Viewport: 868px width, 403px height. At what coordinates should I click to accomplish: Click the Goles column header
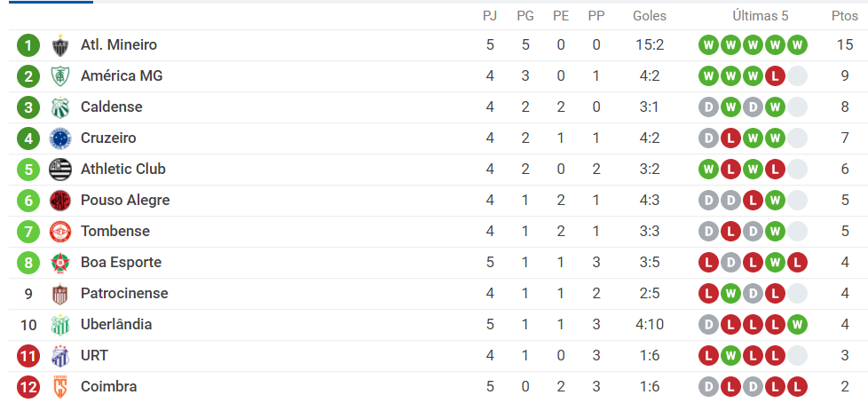click(650, 16)
